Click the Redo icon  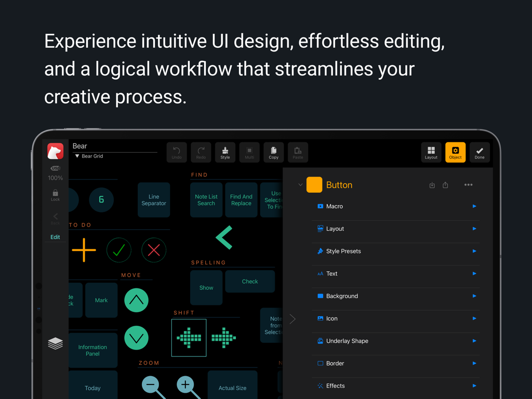click(201, 152)
